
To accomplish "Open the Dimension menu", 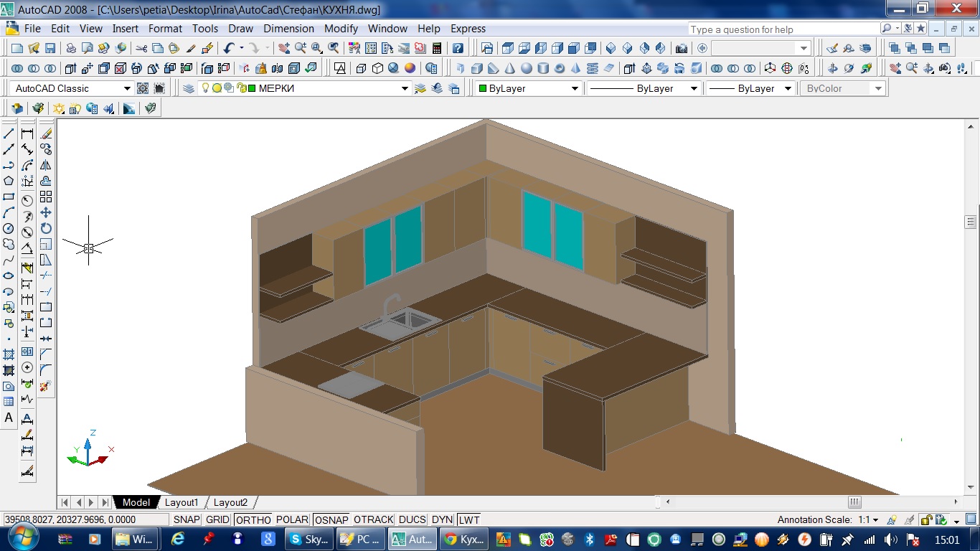I will pyautogui.click(x=288, y=29).
